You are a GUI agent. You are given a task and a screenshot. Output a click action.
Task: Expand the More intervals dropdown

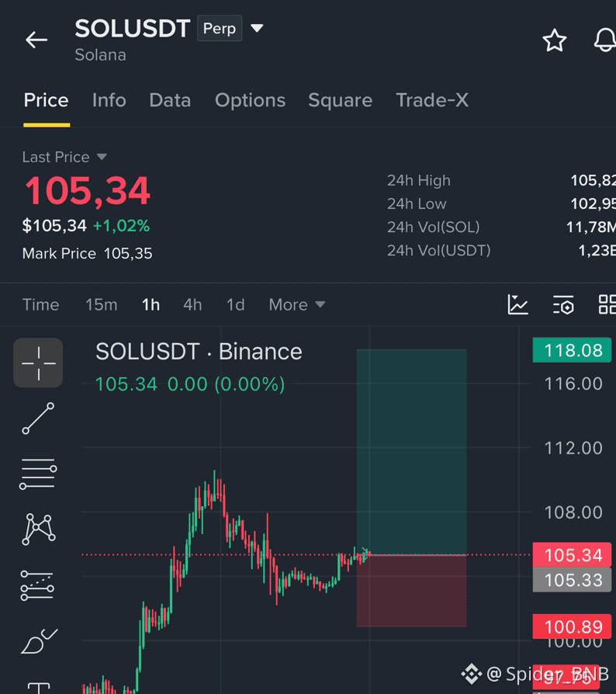pyautogui.click(x=297, y=305)
